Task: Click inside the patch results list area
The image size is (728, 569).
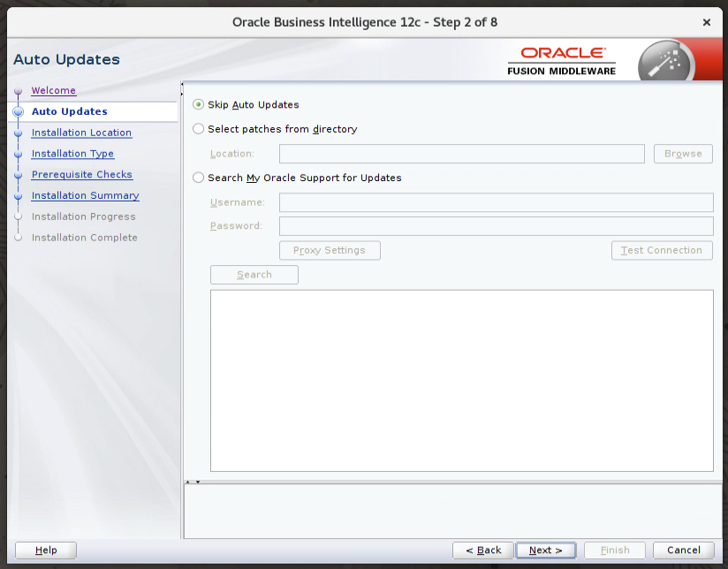Action: point(461,381)
